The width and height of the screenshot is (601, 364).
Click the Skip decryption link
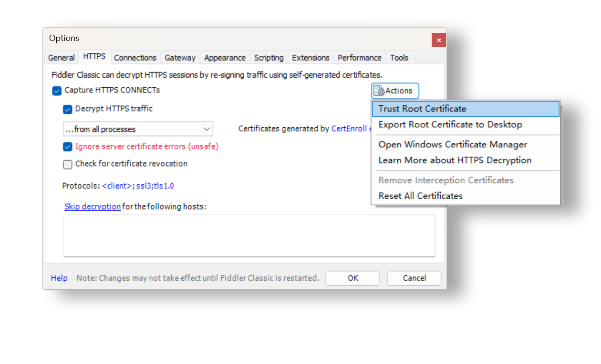click(x=93, y=207)
